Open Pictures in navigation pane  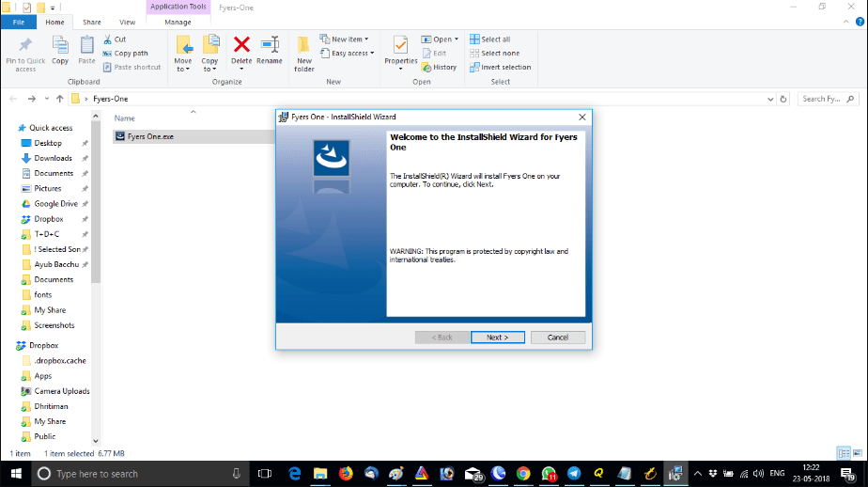point(48,188)
